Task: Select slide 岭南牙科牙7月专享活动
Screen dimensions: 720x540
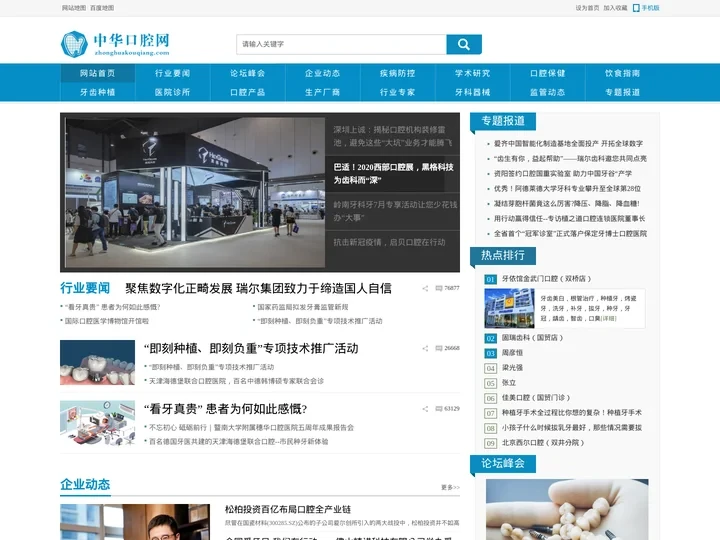Action: pos(393,211)
